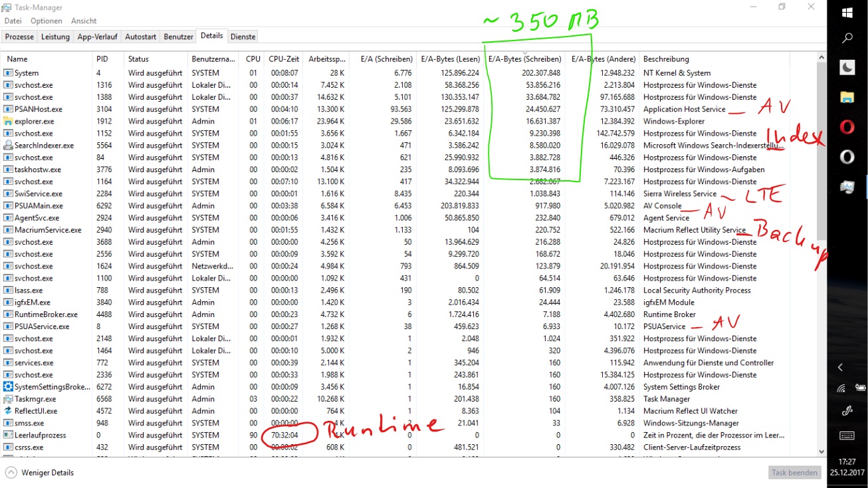The height and width of the screenshot is (488, 868).
Task: Click the Task Manager taskbar icon
Action: [x=847, y=187]
